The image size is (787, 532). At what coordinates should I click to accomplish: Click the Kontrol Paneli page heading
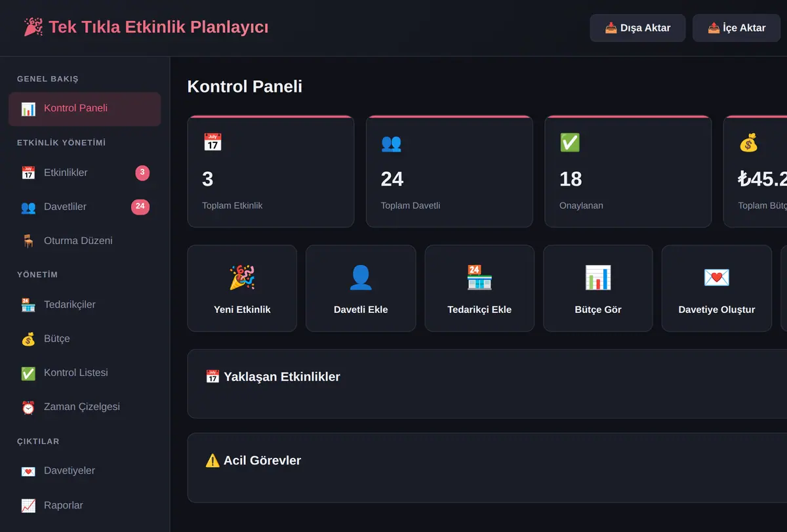(245, 87)
